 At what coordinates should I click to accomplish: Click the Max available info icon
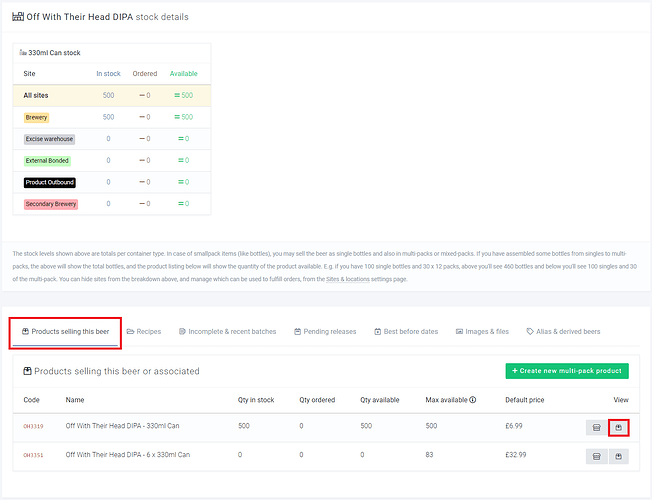[x=472, y=399]
